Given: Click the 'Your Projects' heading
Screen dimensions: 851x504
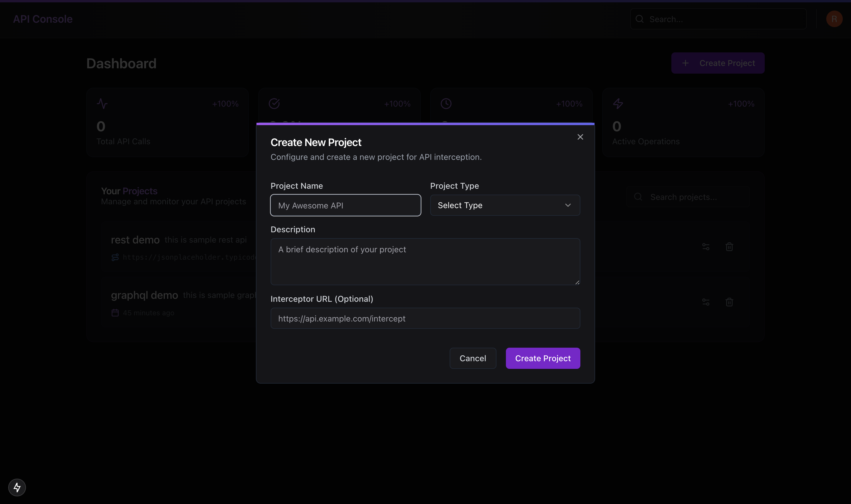Looking at the screenshot, I should 129,191.
